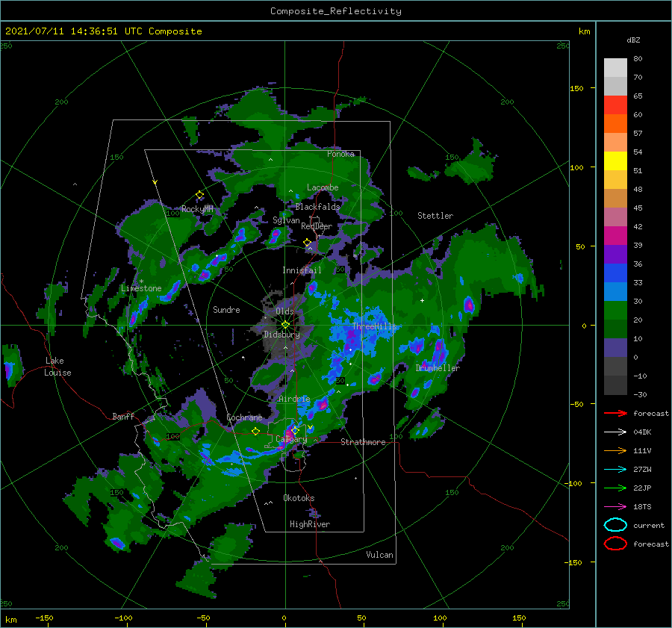Select the orange 111V arrow icon
This screenshot has height=628, width=672.
pyautogui.click(x=615, y=450)
